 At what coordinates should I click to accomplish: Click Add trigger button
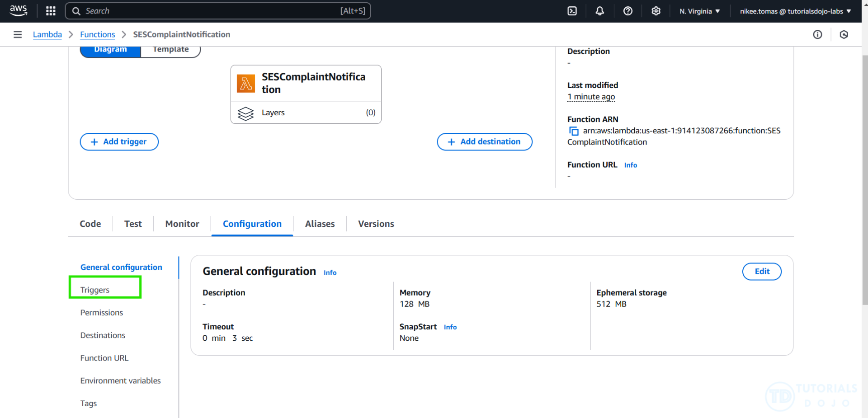coord(119,141)
